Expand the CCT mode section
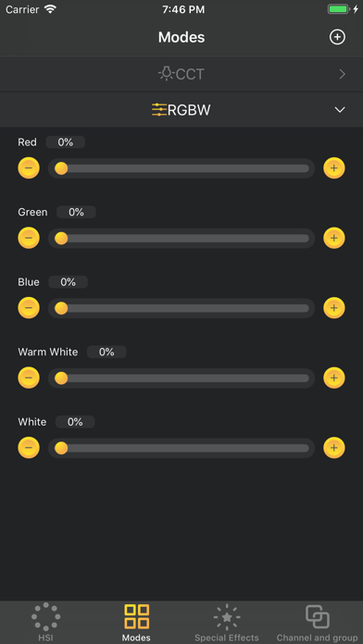The height and width of the screenshot is (644, 363). [x=181, y=74]
